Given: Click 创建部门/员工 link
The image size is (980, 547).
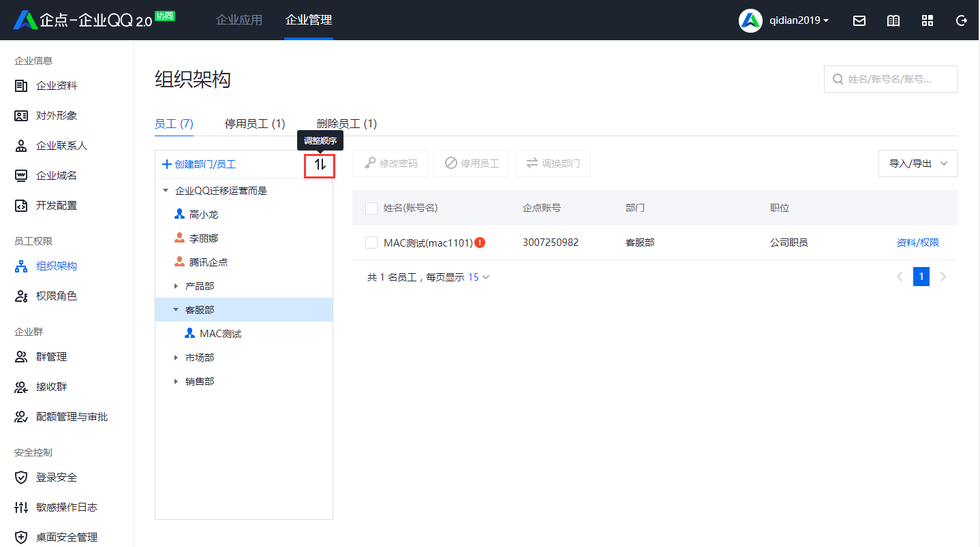Looking at the screenshot, I should tap(199, 164).
